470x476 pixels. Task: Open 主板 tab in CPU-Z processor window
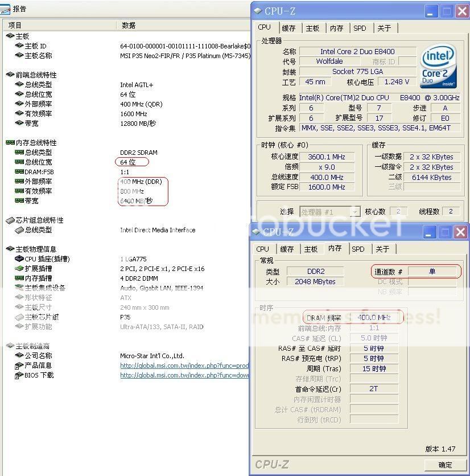[x=312, y=28]
